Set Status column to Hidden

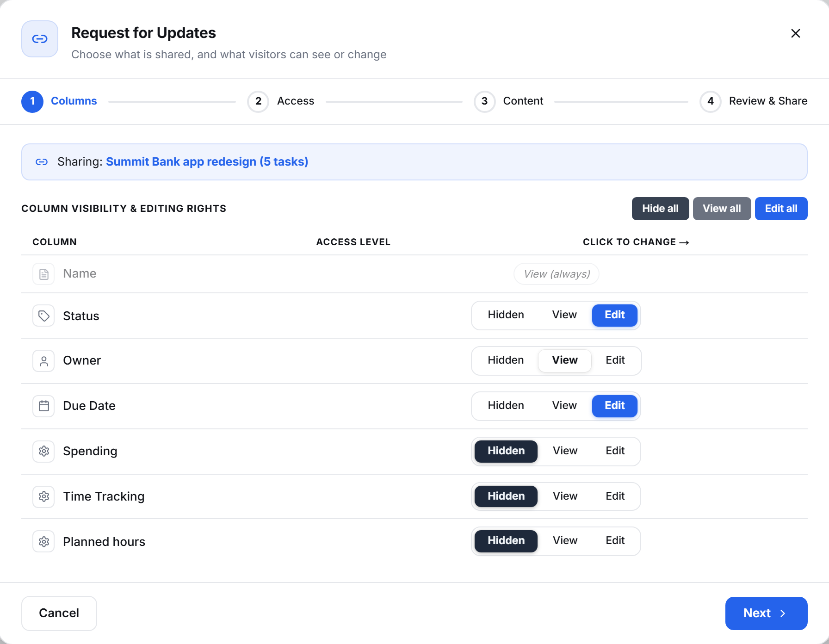(506, 315)
